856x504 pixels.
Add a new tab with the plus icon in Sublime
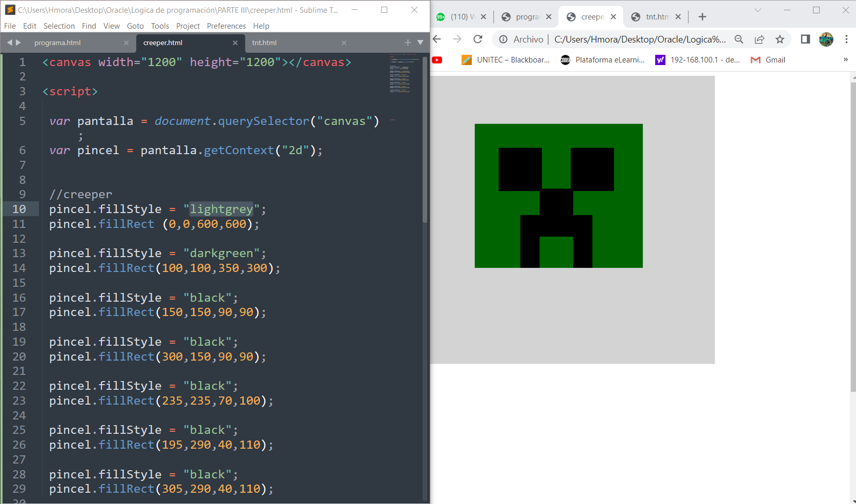tap(408, 43)
